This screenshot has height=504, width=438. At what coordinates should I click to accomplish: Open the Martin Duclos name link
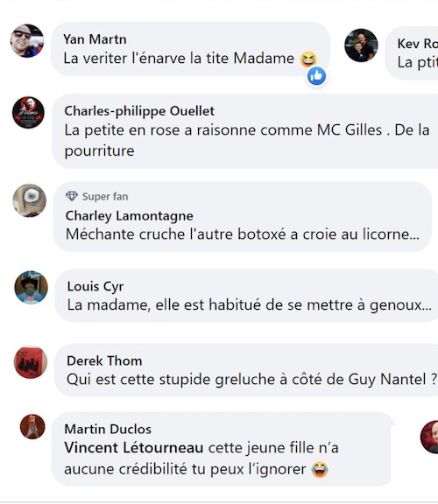[x=108, y=429]
